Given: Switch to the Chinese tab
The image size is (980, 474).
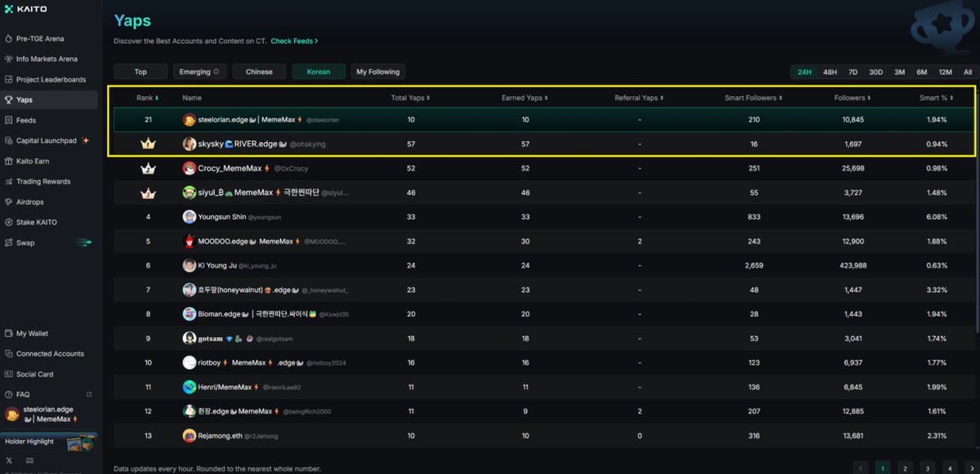Looking at the screenshot, I should (259, 72).
